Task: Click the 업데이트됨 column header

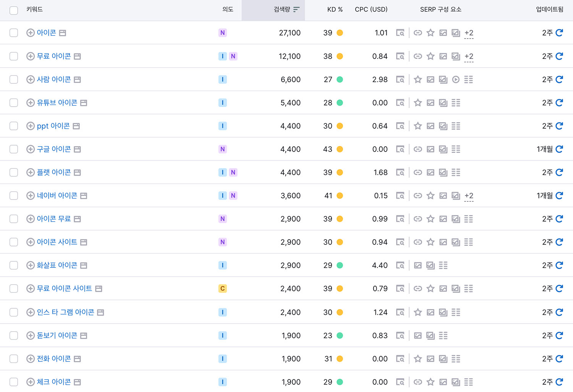Action: (549, 10)
